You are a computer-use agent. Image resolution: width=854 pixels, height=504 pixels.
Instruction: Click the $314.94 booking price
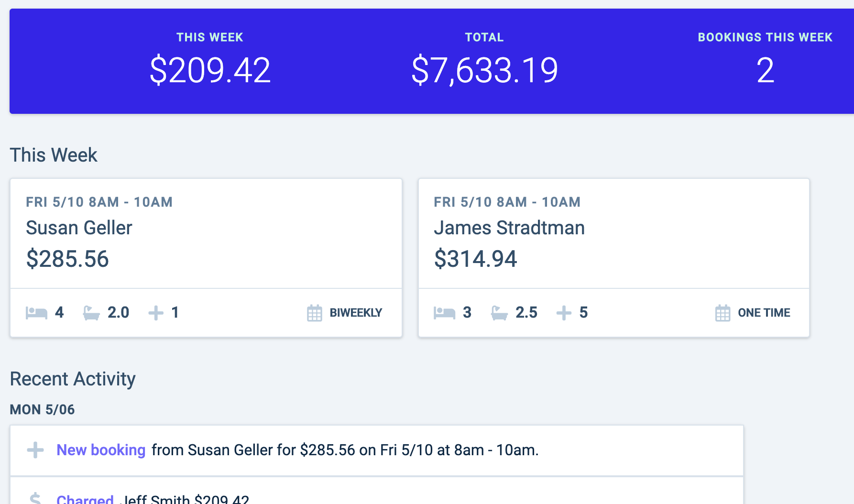click(x=475, y=259)
